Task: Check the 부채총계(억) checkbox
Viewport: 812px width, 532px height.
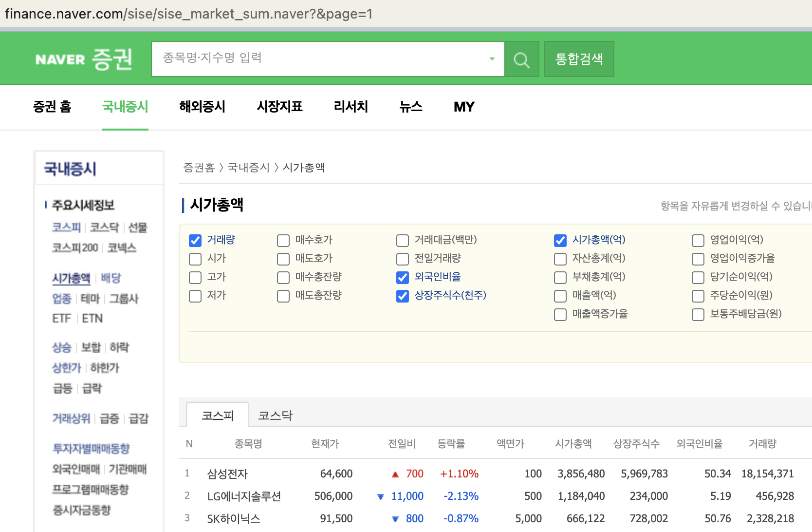Action: [x=560, y=277]
